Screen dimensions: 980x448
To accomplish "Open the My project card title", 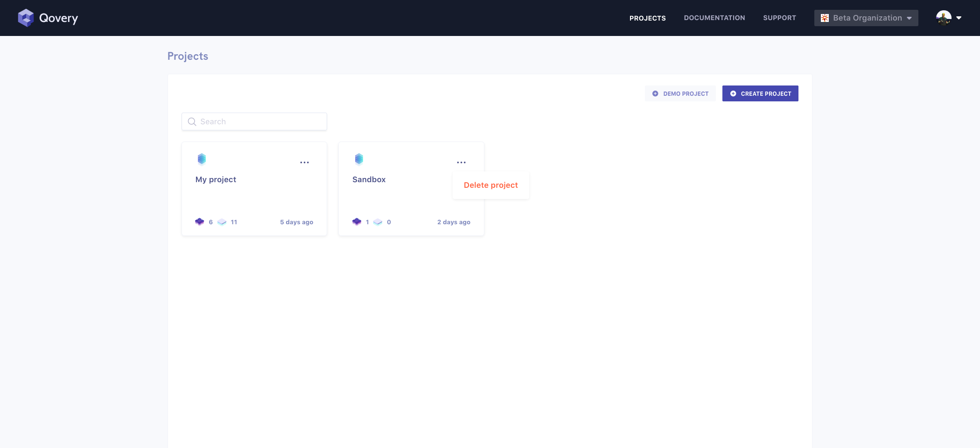I will pos(216,179).
